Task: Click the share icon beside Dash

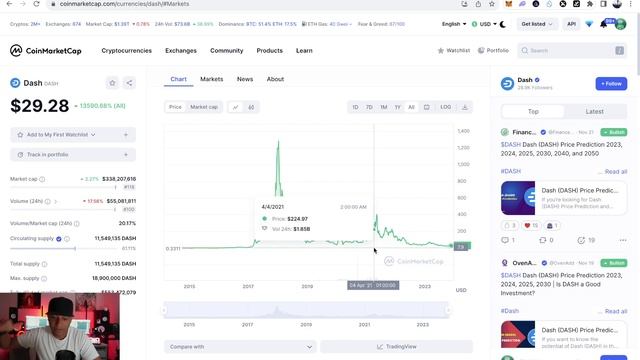Action: [129, 83]
